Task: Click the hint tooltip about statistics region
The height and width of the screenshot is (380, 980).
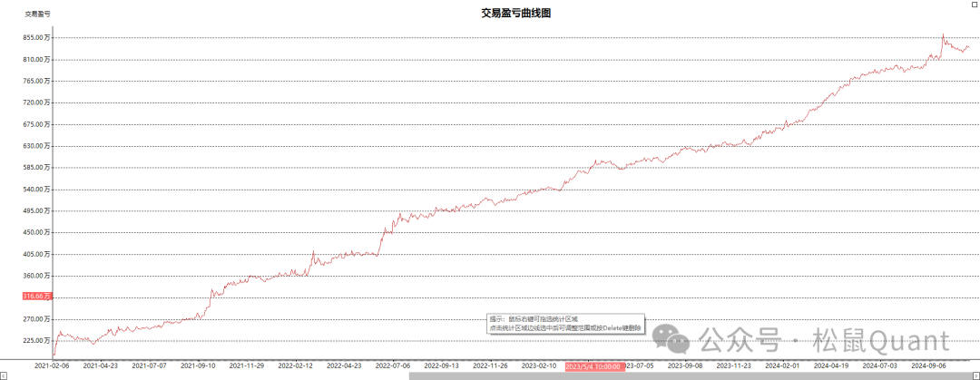Action: (x=566, y=324)
